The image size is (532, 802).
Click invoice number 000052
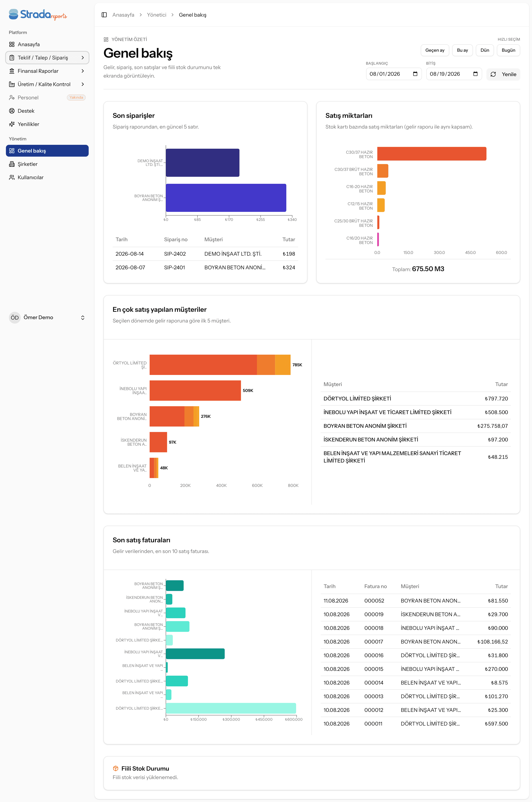tap(374, 600)
